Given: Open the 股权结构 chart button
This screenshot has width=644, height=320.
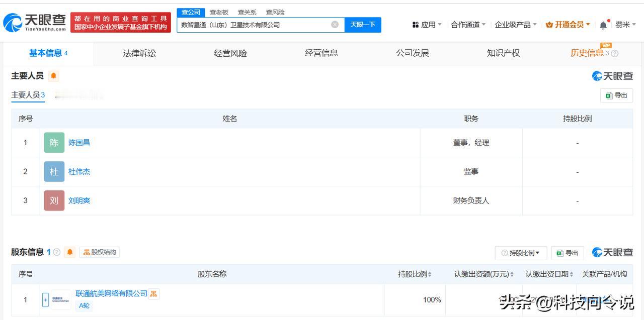Looking at the screenshot, I should (100, 252).
